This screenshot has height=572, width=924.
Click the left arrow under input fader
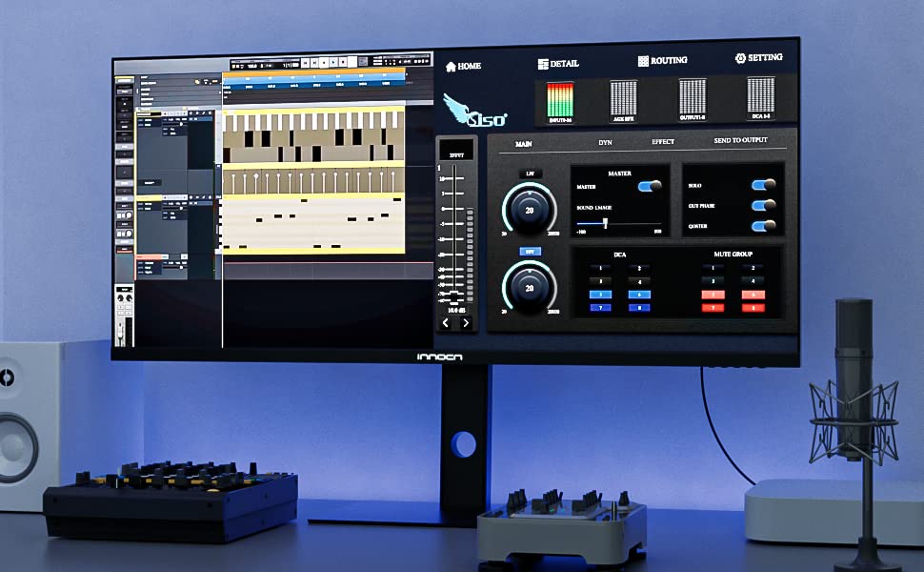pos(446,323)
